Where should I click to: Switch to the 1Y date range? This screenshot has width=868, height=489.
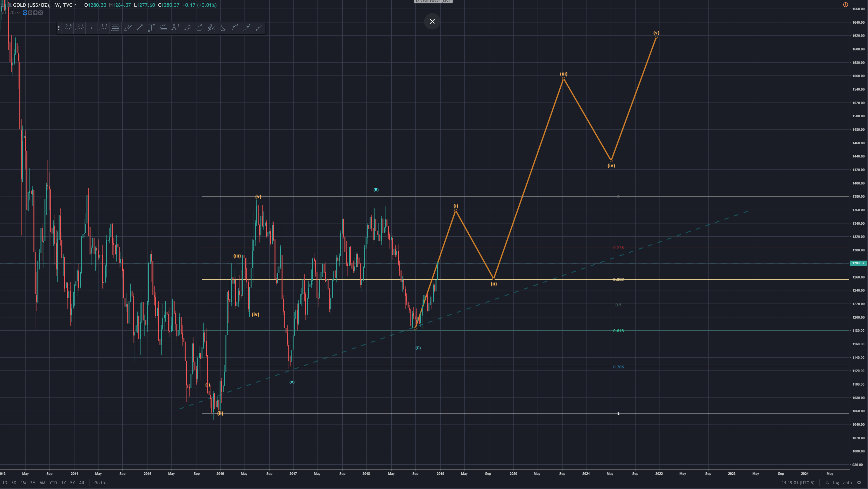tap(63, 483)
